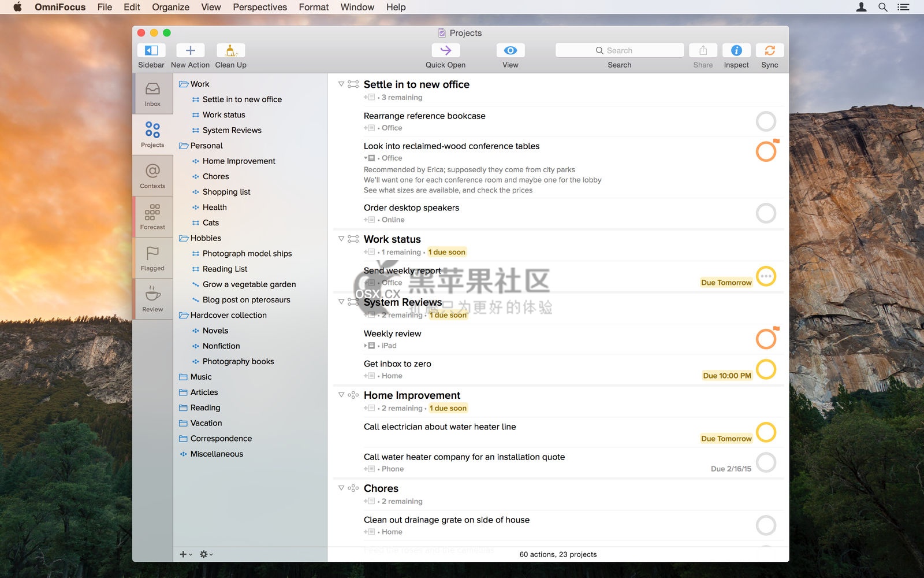924x578 pixels.
Task: Toggle the Sidebar toolbar icon
Action: pyautogui.click(x=151, y=50)
